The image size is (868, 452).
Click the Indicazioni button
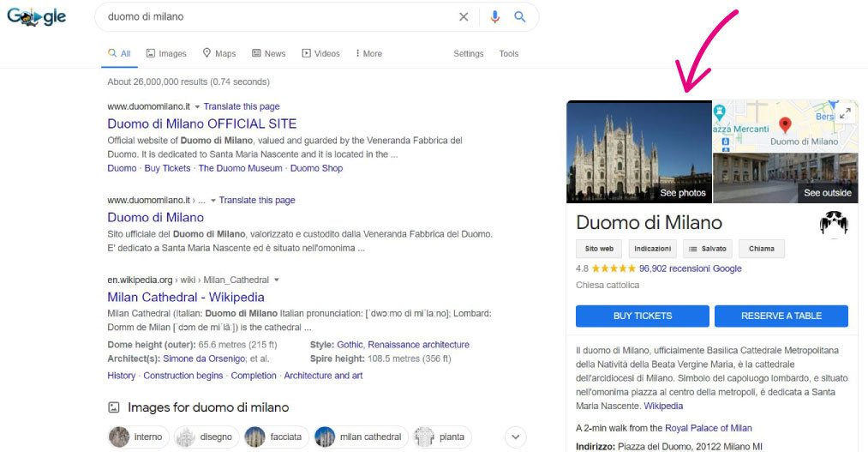point(653,249)
